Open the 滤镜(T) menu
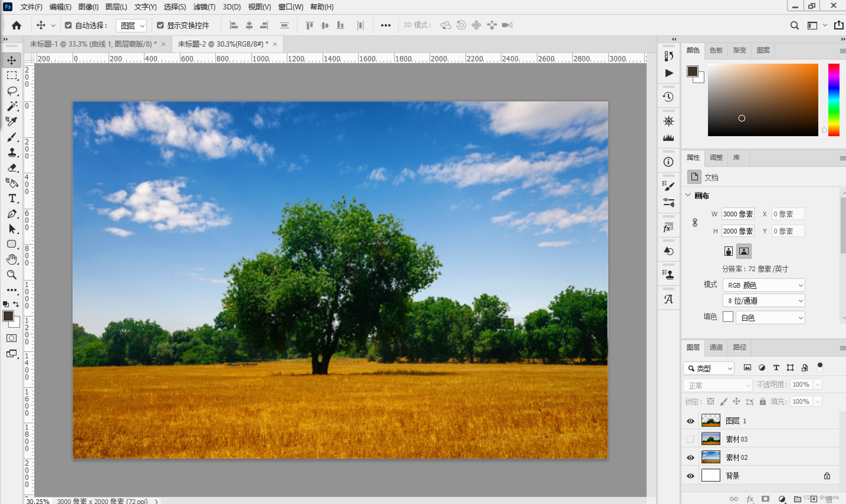 pos(204,7)
